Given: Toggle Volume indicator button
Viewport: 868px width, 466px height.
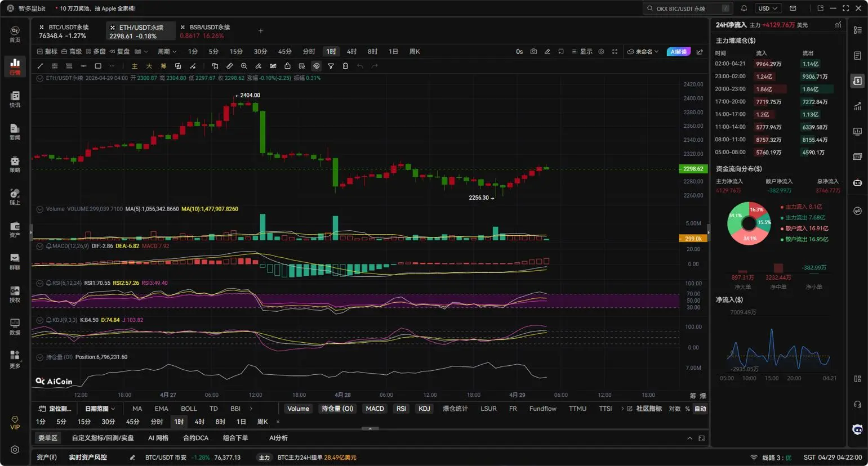Looking at the screenshot, I should (298, 409).
